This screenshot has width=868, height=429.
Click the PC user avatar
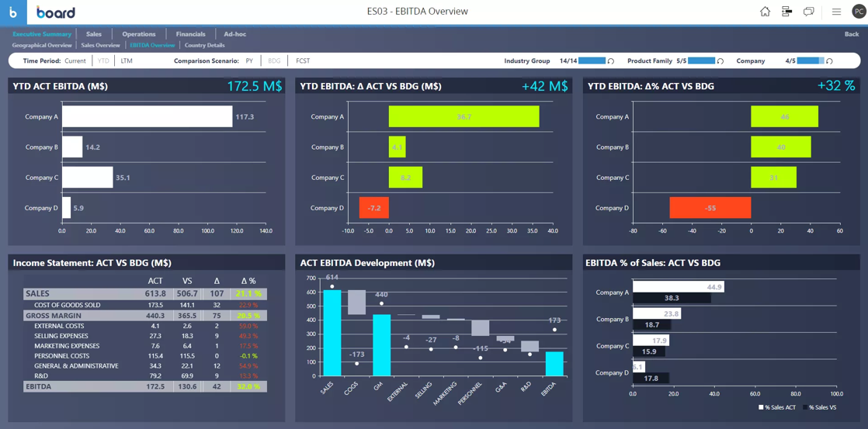coord(859,12)
